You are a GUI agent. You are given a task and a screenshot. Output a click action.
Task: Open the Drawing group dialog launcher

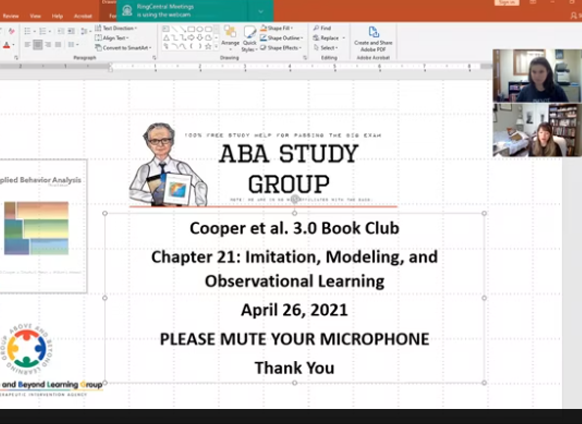(x=305, y=58)
